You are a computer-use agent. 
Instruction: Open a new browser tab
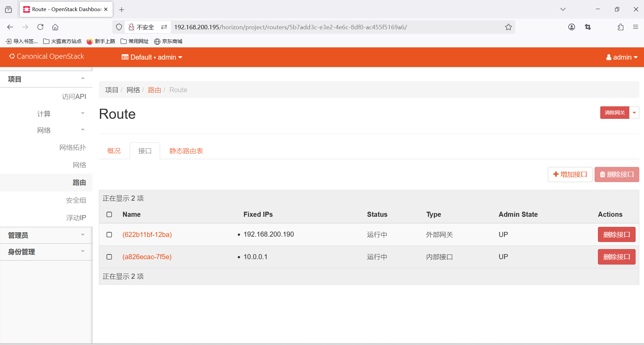[122, 10]
